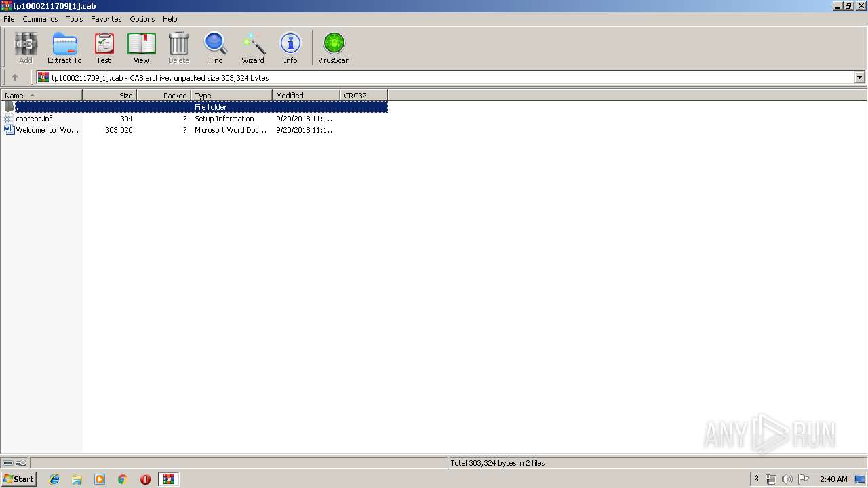The height and width of the screenshot is (488, 868).
Task: Show archive Info icon
Action: tap(290, 48)
